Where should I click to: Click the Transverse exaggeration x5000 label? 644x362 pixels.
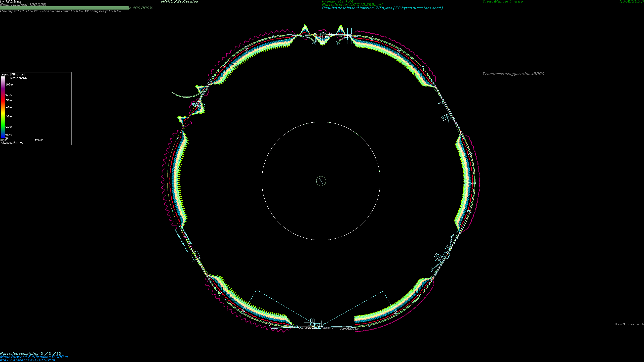click(513, 74)
